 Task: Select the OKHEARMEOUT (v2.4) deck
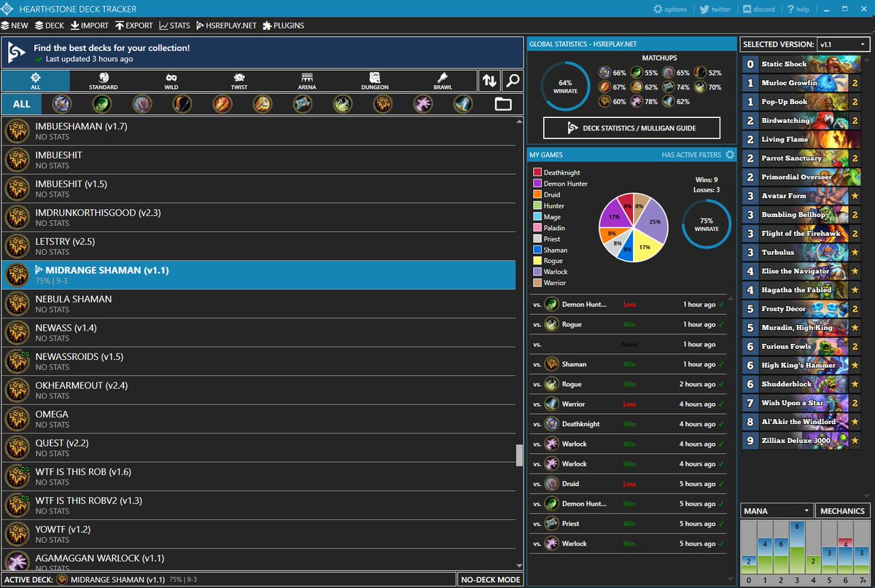[x=259, y=391]
